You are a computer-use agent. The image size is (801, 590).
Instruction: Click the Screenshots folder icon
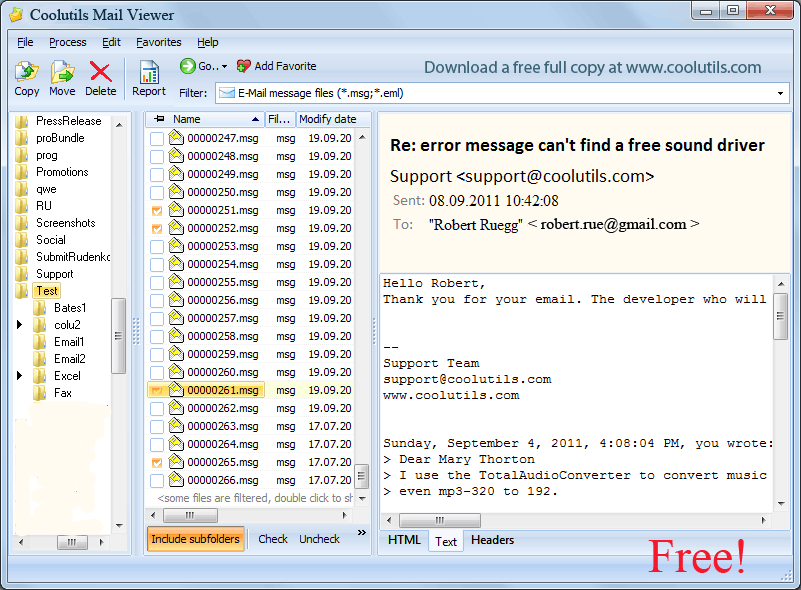21,223
